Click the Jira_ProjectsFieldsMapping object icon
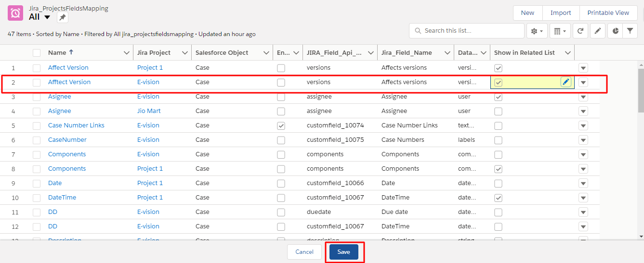 pyautogui.click(x=15, y=13)
